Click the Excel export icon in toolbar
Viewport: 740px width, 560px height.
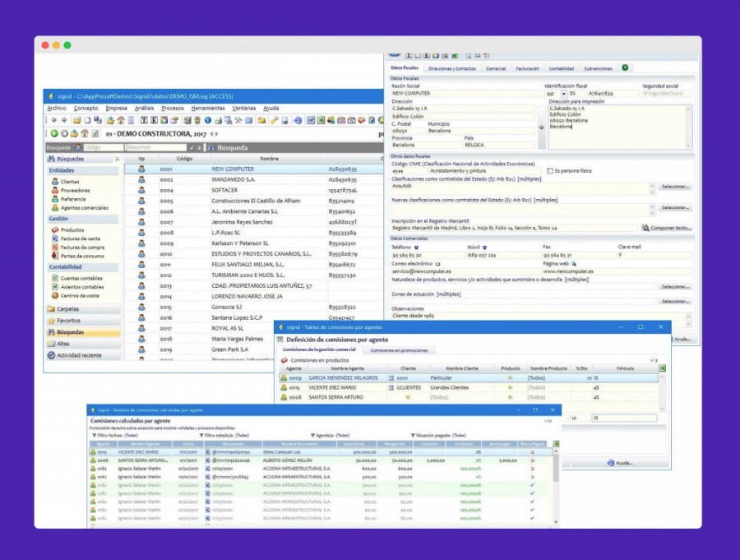pos(321,120)
